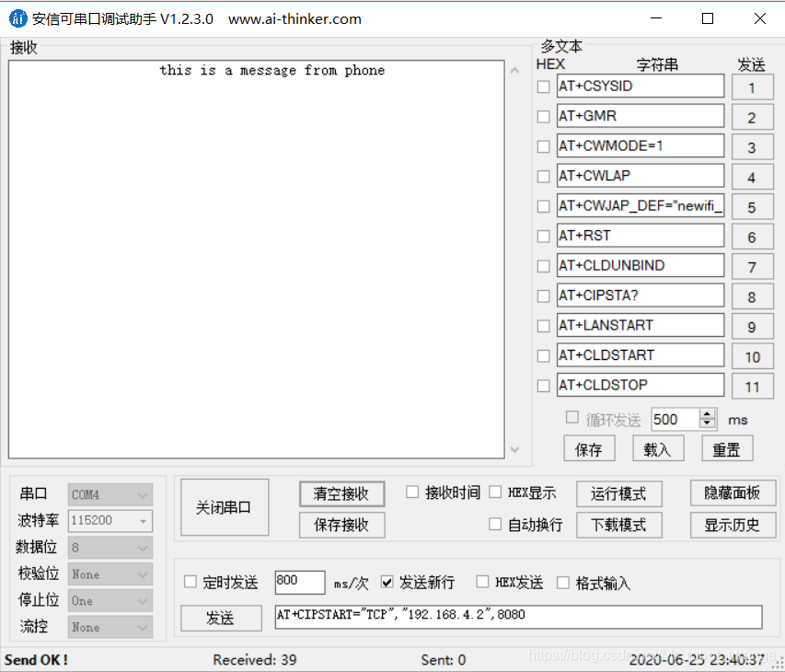Click 隐藏面板 hide panel button

pos(733,492)
